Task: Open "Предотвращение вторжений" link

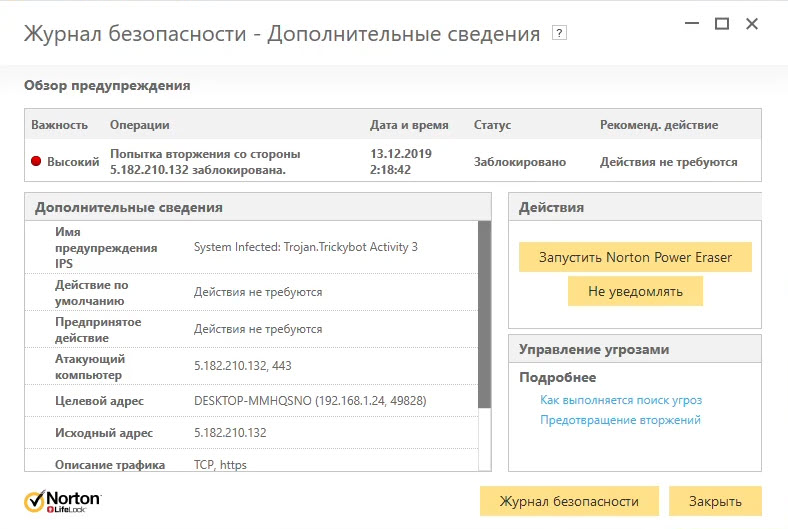Action: 620,420
